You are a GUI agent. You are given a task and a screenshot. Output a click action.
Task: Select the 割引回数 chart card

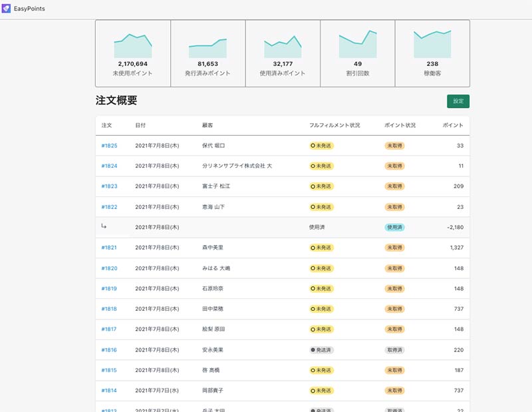(358, 53)
